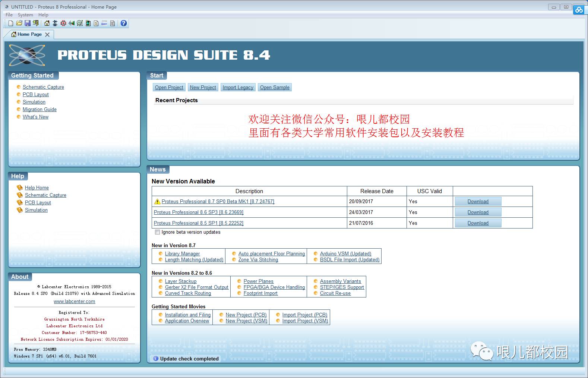Open the Gerber Viewer toolbar icon
The width and height of the screenshot is (588, 378).
pyautogui.click(x=80, y=23)
